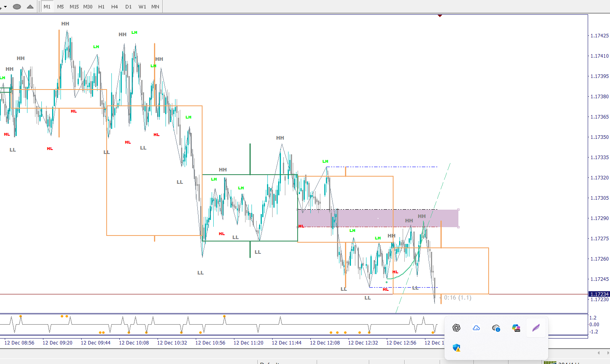Switch chart to H4 timeframe
This screenshot has height=364, width=610.
pos(115,7)
